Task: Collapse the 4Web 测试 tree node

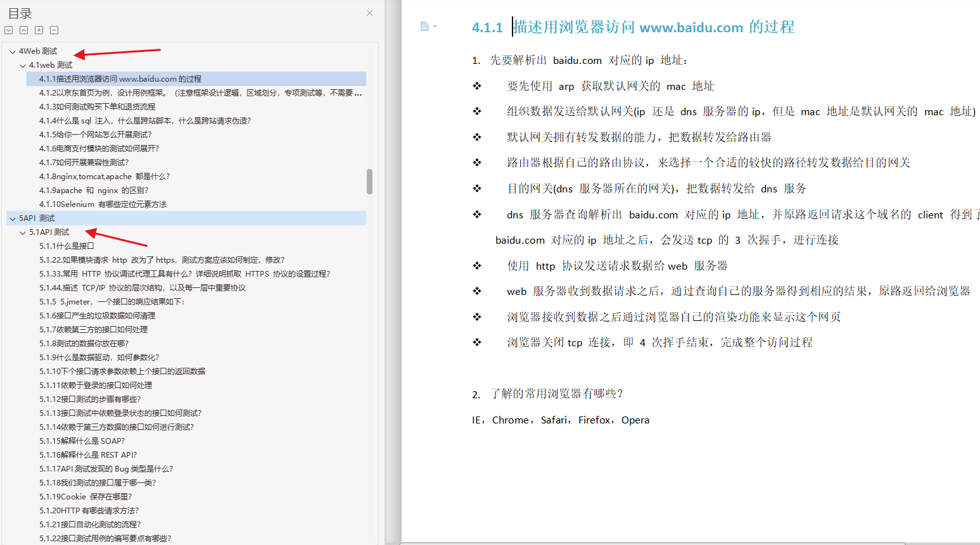Action: coord(13,51)
